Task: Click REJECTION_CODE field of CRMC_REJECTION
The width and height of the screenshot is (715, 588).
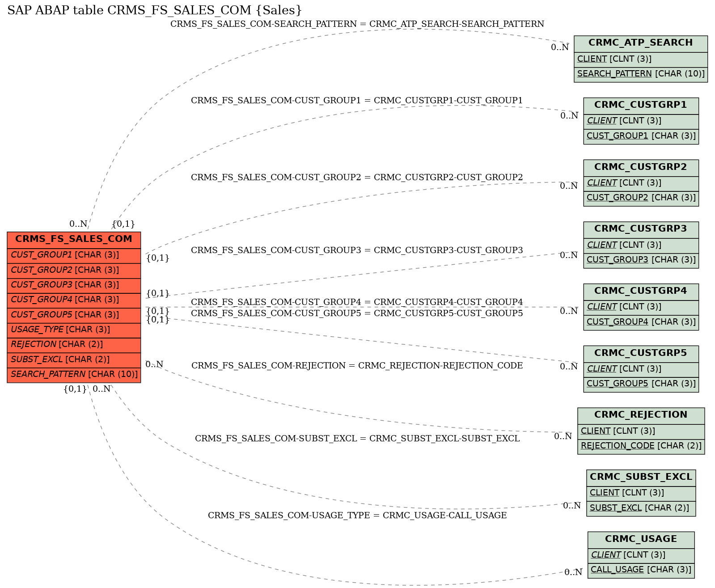Action: click(x=641, y=446)
